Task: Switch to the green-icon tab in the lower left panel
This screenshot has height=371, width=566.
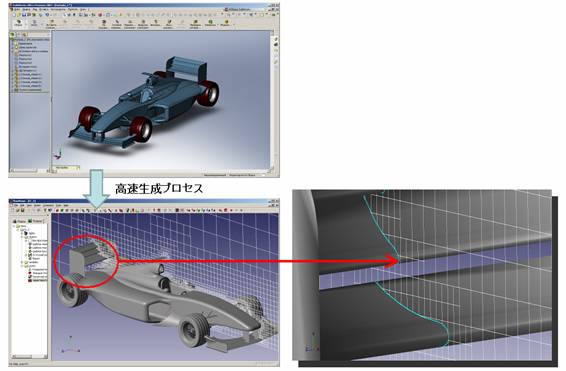Action: [35, 221]
